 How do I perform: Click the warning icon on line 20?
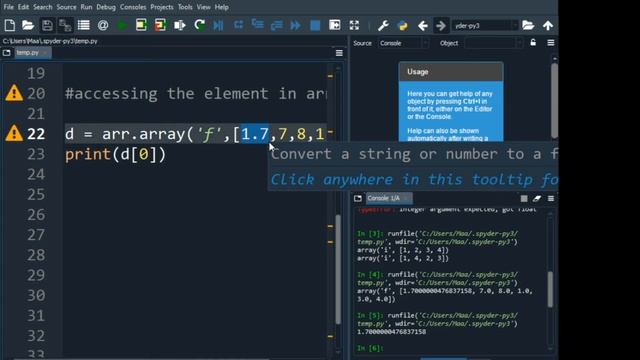(x=14, y=93)
